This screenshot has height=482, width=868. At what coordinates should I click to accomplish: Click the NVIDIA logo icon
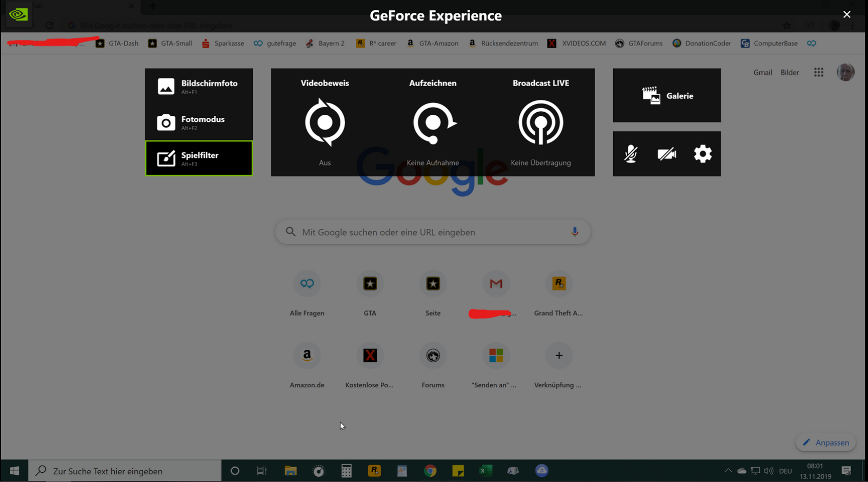click(x=18, y=14)
